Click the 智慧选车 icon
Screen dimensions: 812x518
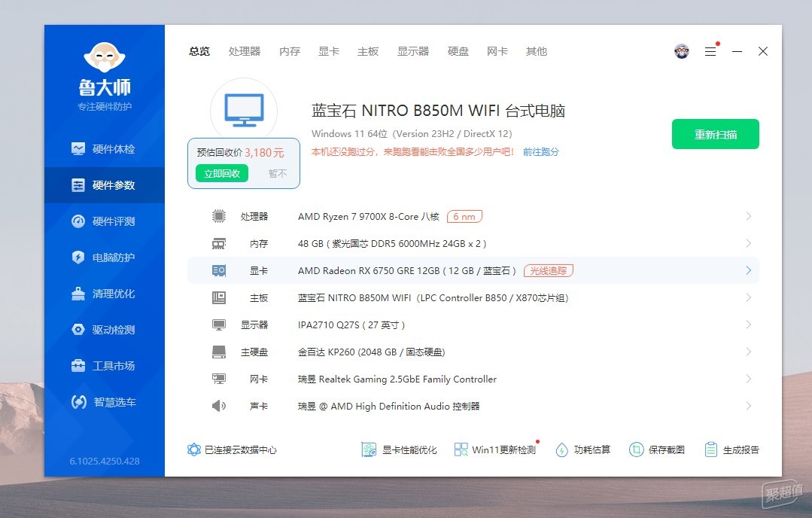tap(79, 402)
